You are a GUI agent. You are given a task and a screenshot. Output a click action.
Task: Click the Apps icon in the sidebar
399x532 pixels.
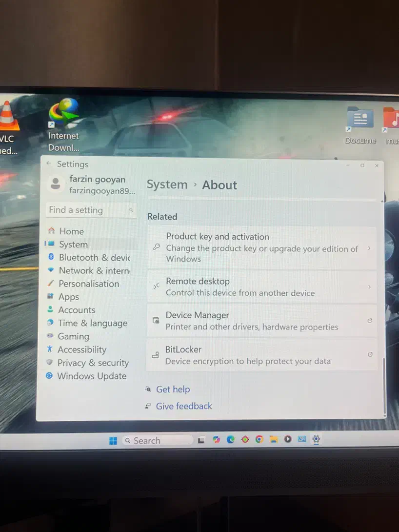(x=50, y=296)
